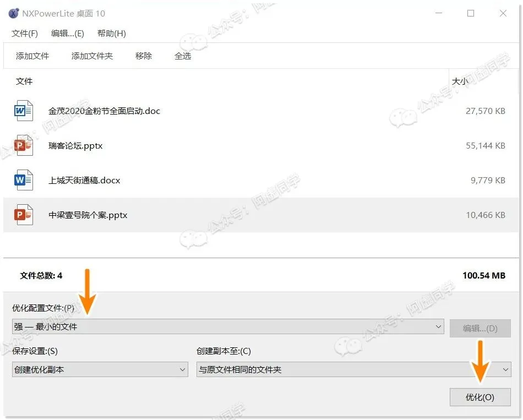523x420 pixels.
Task: Close the NXPowerLite window
Action: point(503,13)
